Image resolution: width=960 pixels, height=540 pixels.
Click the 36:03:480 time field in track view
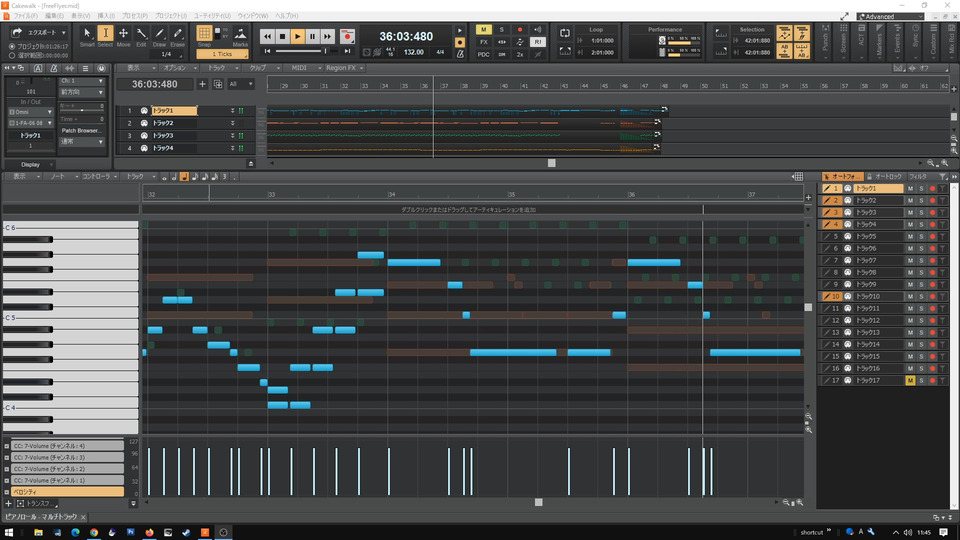coord(155,84)
